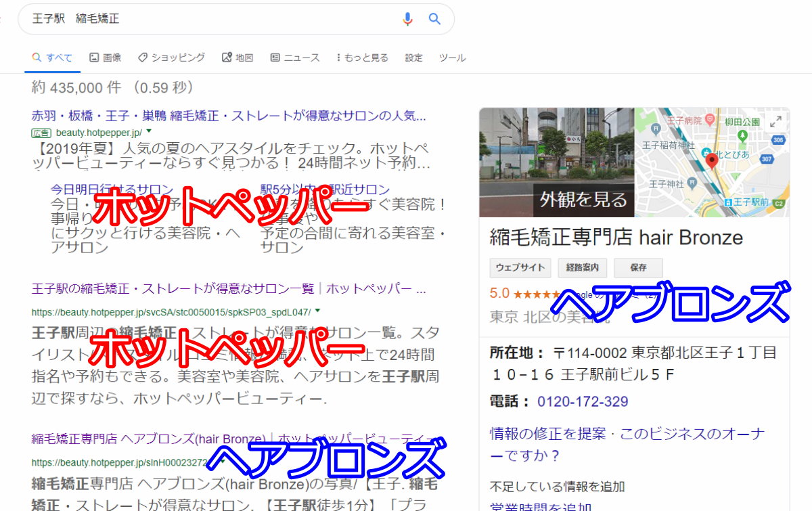Open the 設定 settings menu
Viewport: 812px width, 511px height.
pyautogui.click(x=413, y=58)
